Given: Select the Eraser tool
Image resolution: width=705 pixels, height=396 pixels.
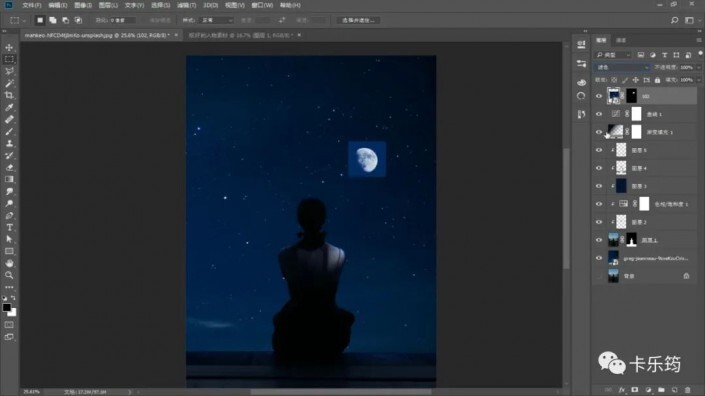Looking at the screenshot, I should tap(9, 167).
